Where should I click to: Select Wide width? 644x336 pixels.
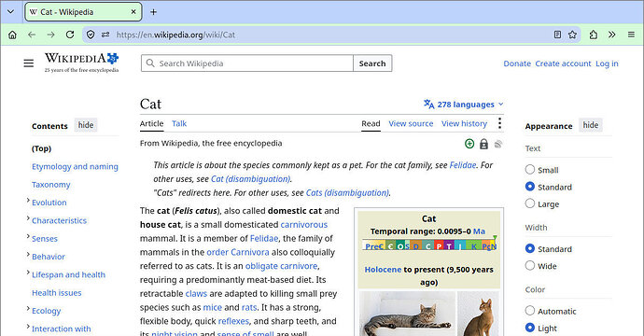coord(530,265)
